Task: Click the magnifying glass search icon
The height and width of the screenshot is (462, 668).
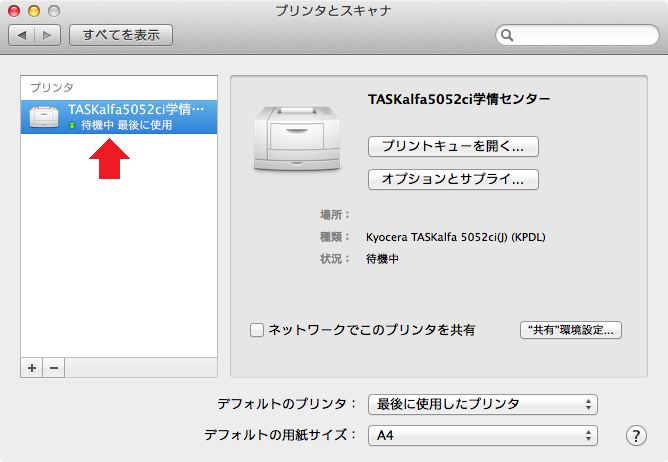Action: [x=507, y=35]
